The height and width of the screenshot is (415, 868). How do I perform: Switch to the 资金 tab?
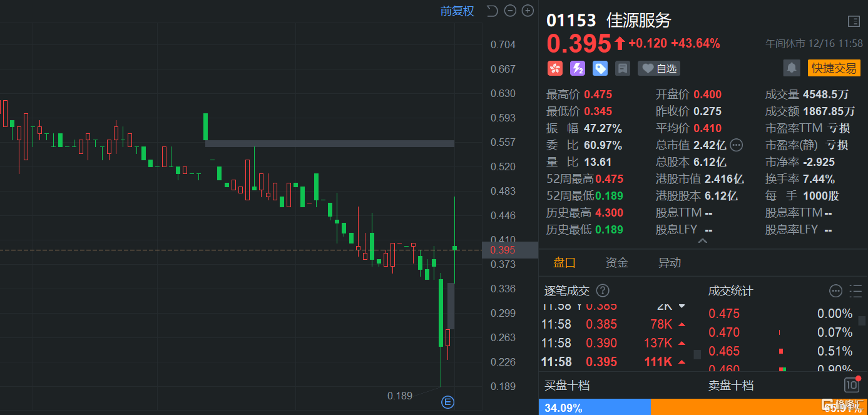tap(616, 263)
